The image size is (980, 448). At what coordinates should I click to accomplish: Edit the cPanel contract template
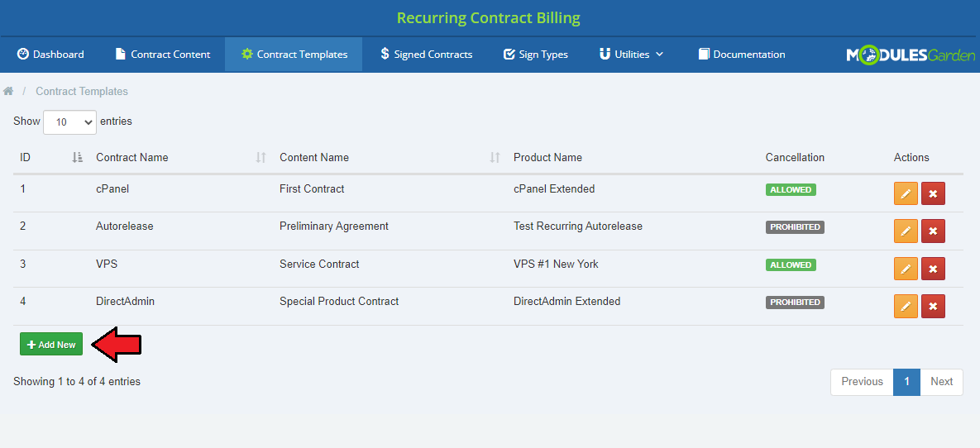point(906,193)
